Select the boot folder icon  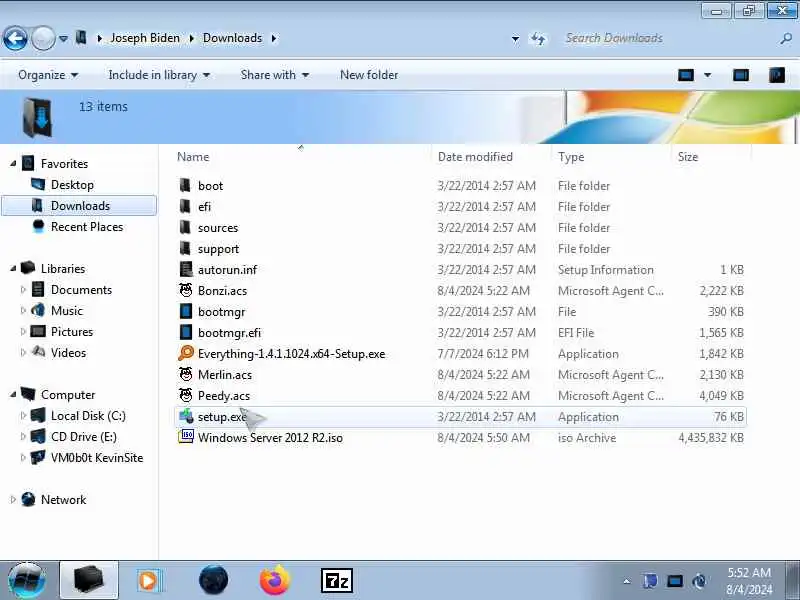[186, 185]
